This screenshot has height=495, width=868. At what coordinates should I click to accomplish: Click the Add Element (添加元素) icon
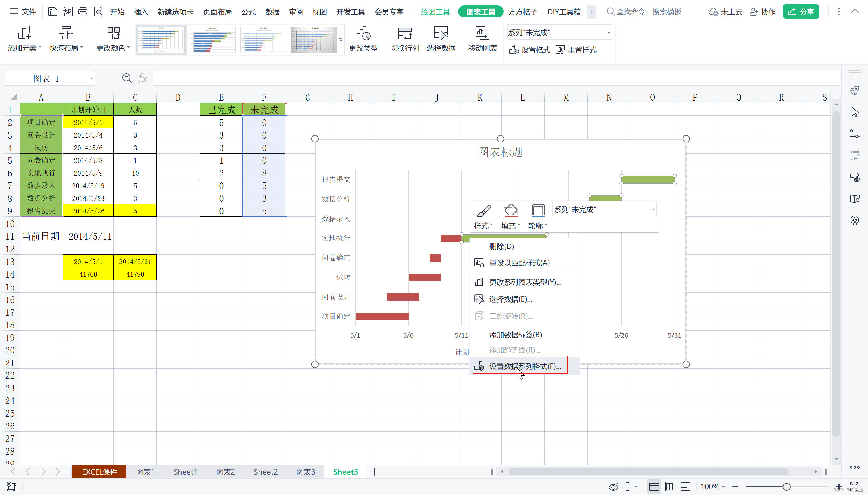[x=24, y=33]
